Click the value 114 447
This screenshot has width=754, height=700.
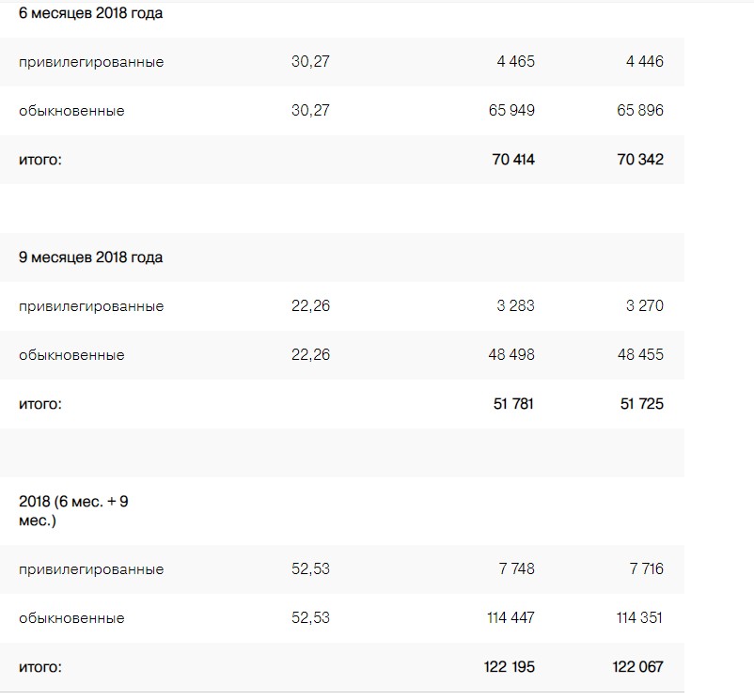point(511,617)
